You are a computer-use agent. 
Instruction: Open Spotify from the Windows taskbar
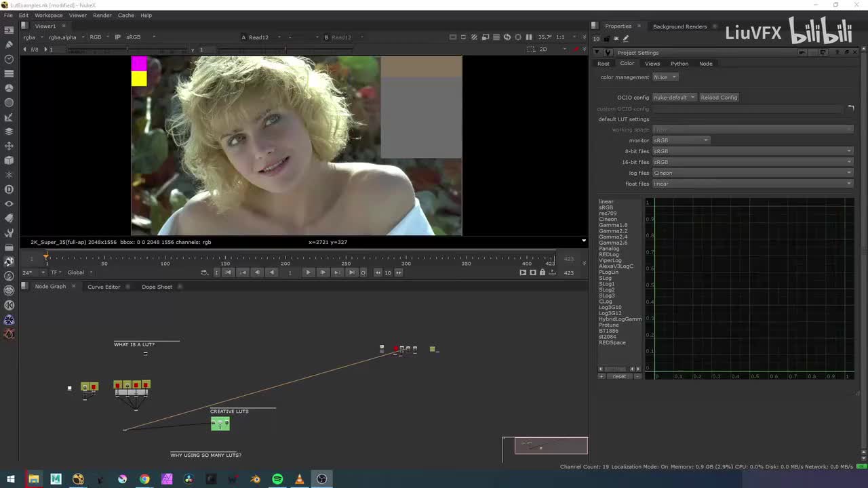tap(277, 479)
